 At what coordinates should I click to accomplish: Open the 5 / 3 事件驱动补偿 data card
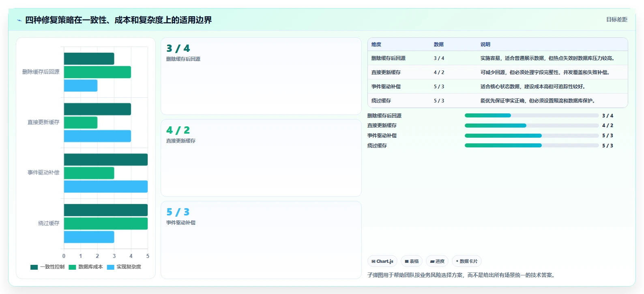[261, 240]
